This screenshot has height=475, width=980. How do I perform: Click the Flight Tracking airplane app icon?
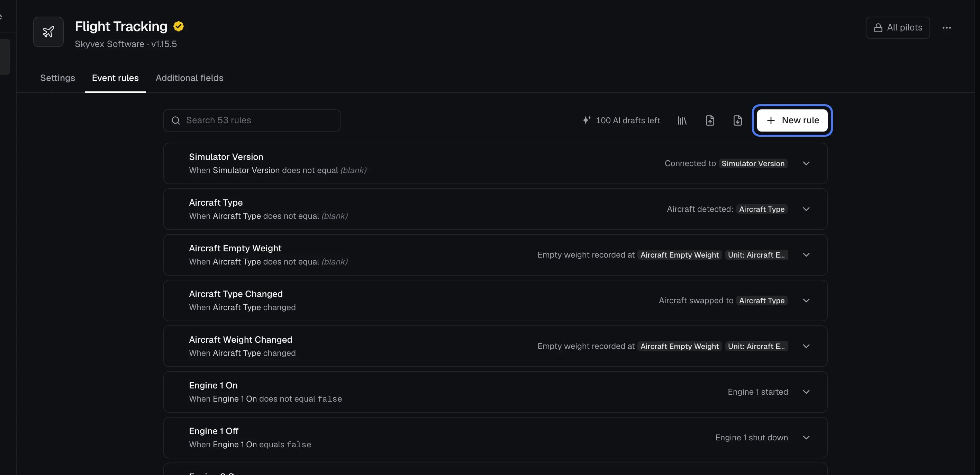pos(48,32)
